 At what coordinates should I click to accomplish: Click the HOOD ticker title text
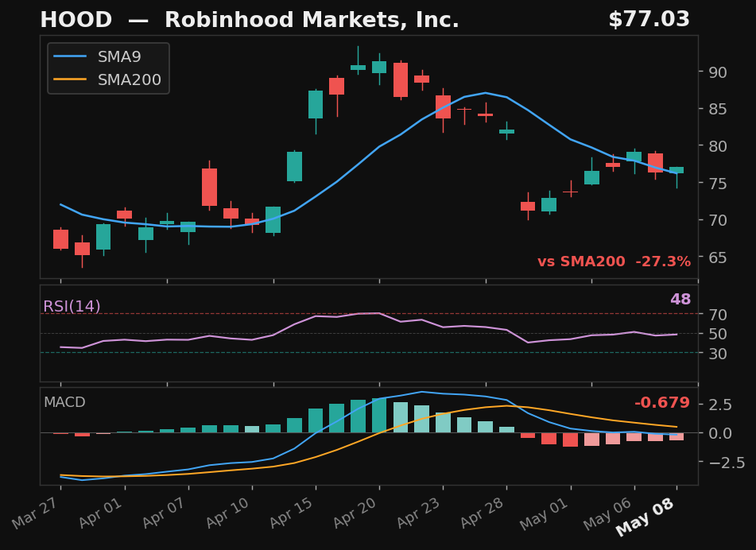point(76,20)
